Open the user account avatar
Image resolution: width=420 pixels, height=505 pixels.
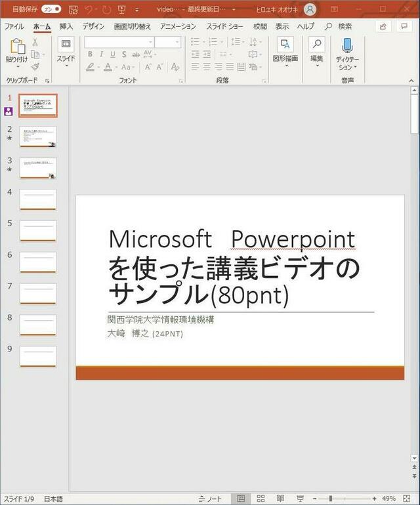tap(310, 10)
